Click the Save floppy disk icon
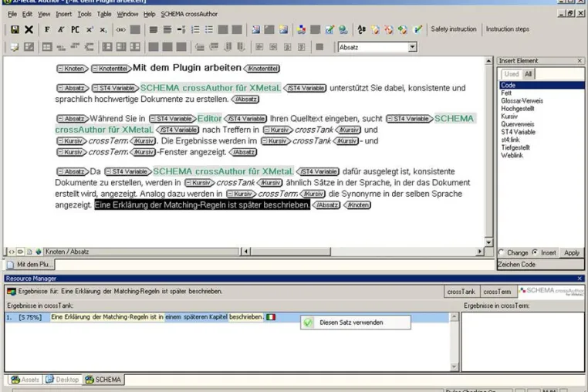Screen dimensions: 588x392 click(15, 29)
